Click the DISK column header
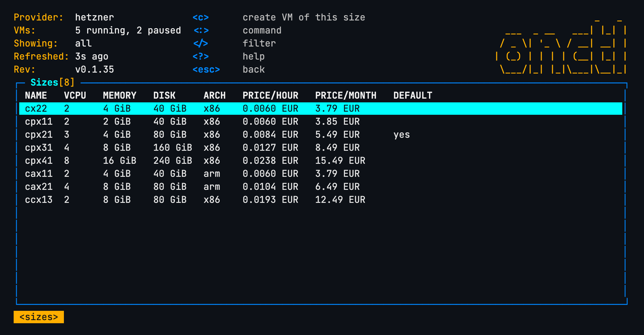 (x=164, y=96)
